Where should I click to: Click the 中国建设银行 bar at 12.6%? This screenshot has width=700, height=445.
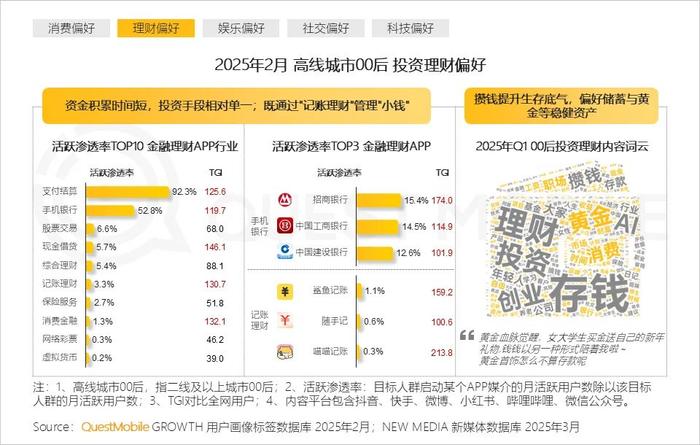(x=375, y=253)
